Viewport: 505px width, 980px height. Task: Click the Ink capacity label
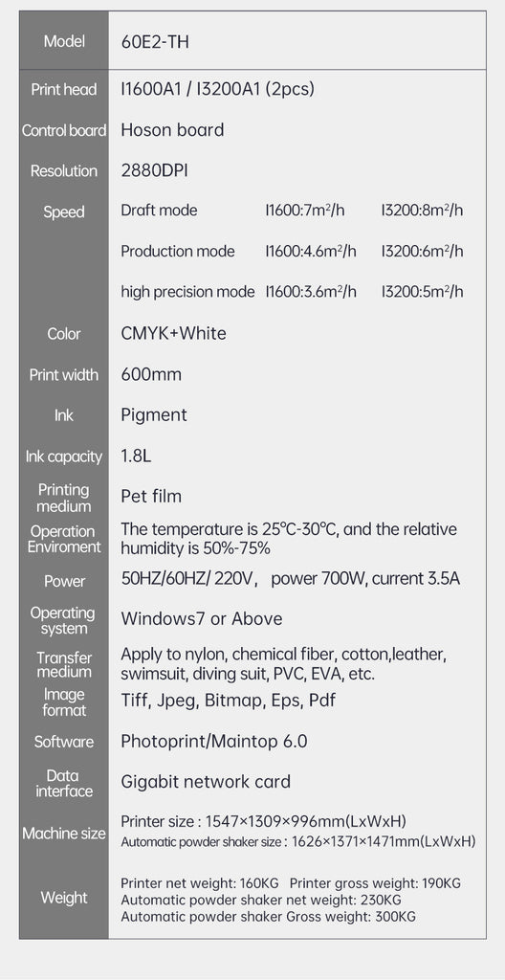coord(64,457)
